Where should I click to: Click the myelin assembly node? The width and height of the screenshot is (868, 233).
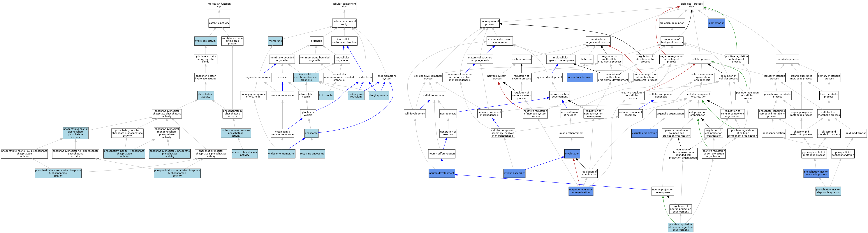pyautogui.click(x=514, y=173)
